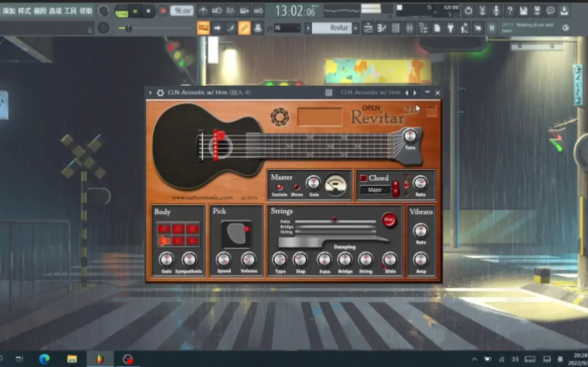Screen dimensions: 588x367
Task: Open plugin options arrow on Revitar window
Action: tap(150, 93)
